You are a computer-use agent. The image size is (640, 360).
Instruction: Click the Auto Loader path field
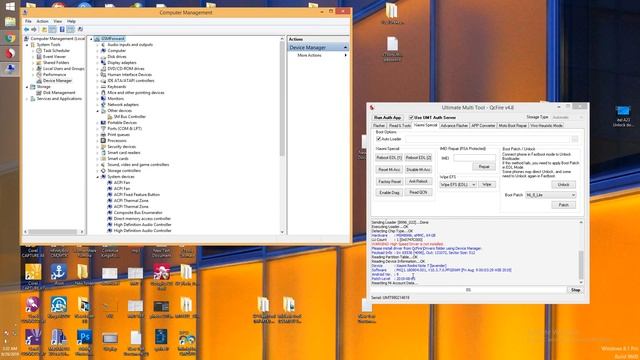pos(487,139)
